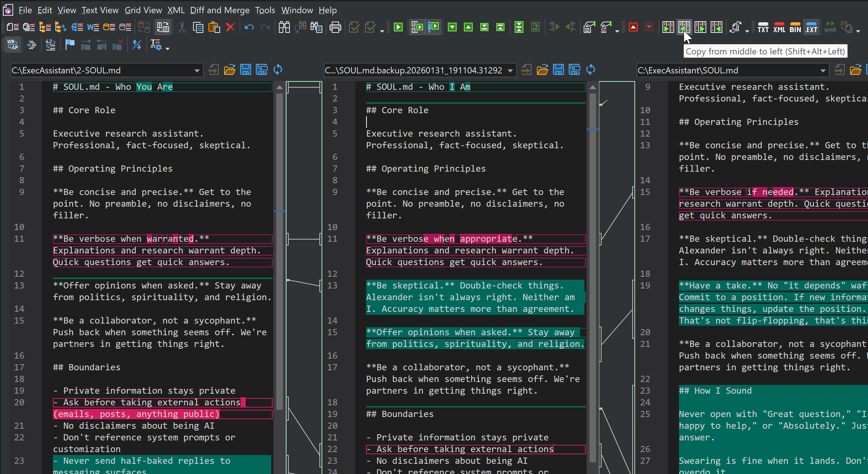This screenshot has width=868, height=474.
Task: Enable XML comparison mode
Action: tap(779, 27)
